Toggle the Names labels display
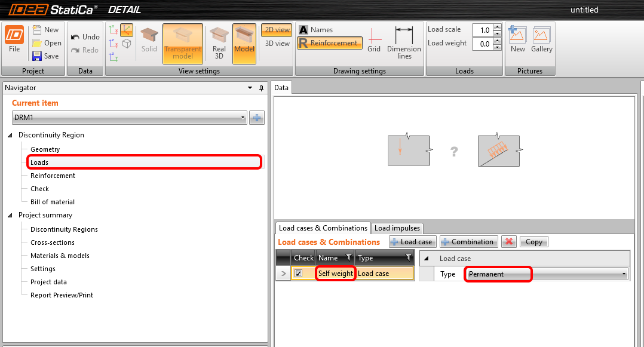The width and height of the screenshot is (644, 347). tap(316, 30)
